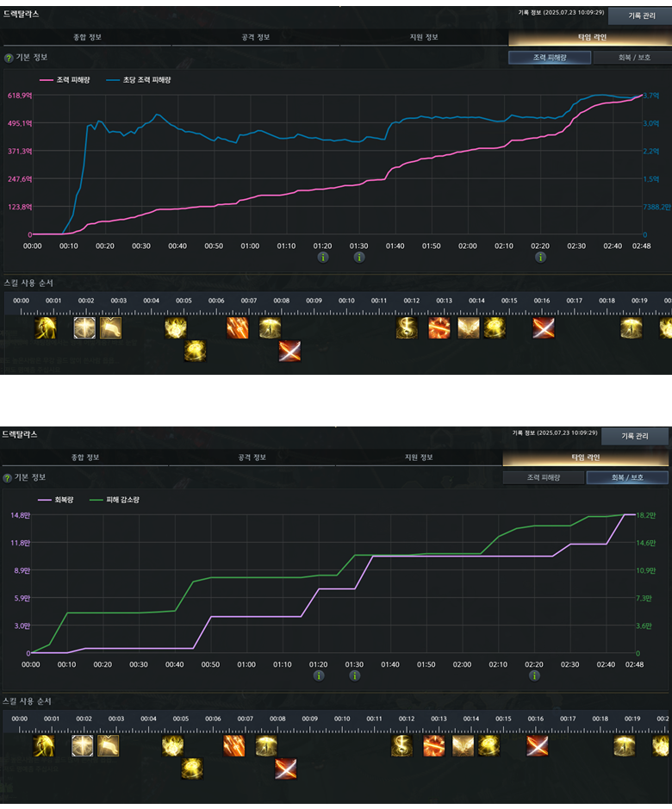Click red crossed-blades icon at 00:16, lower panel
Viewport: 672px width, 809px height.
pos(538,745)
